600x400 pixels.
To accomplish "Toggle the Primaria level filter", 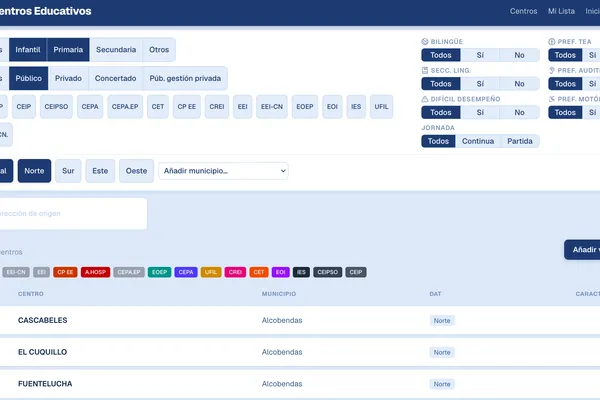I will 68,50.
